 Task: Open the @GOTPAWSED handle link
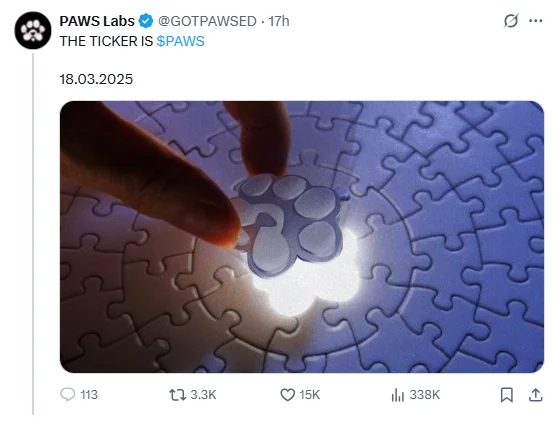[x=207, y=21]
